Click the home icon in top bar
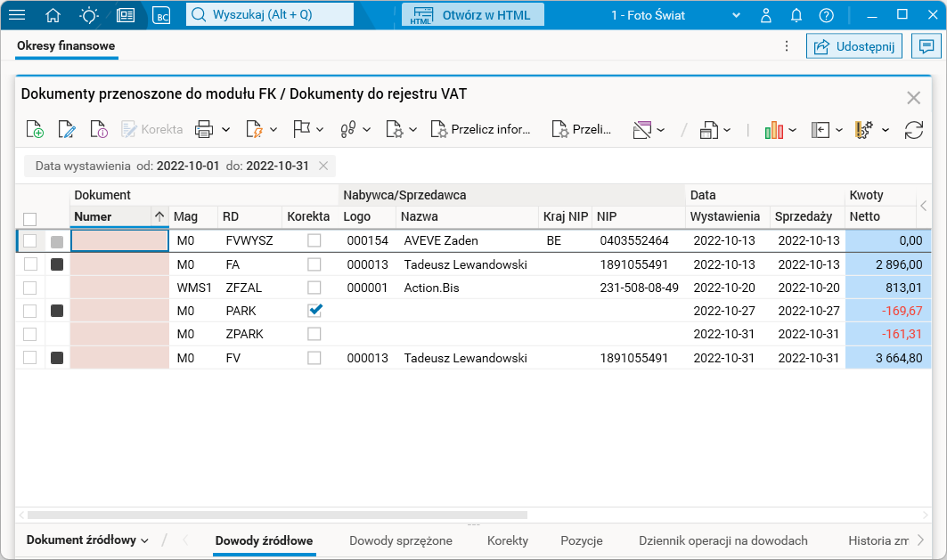 (x=53, y=15)
